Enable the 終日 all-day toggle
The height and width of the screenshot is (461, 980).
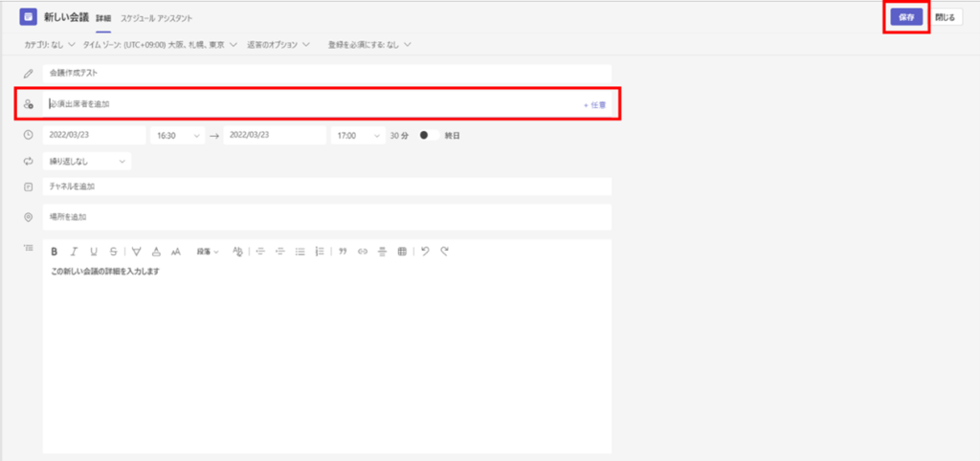(x=429, y=136)
